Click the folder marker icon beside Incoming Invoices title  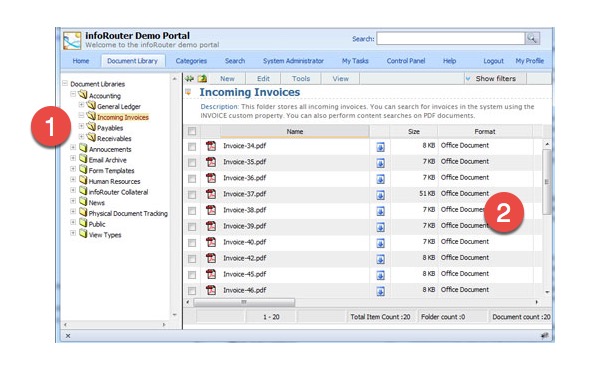pyautogui.click(x=188, y=92)
